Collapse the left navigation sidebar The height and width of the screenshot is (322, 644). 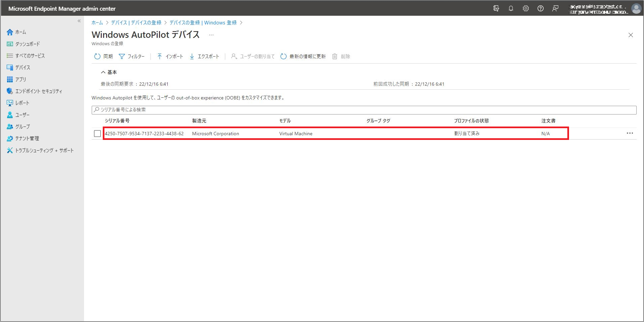(x=79, y=21)
